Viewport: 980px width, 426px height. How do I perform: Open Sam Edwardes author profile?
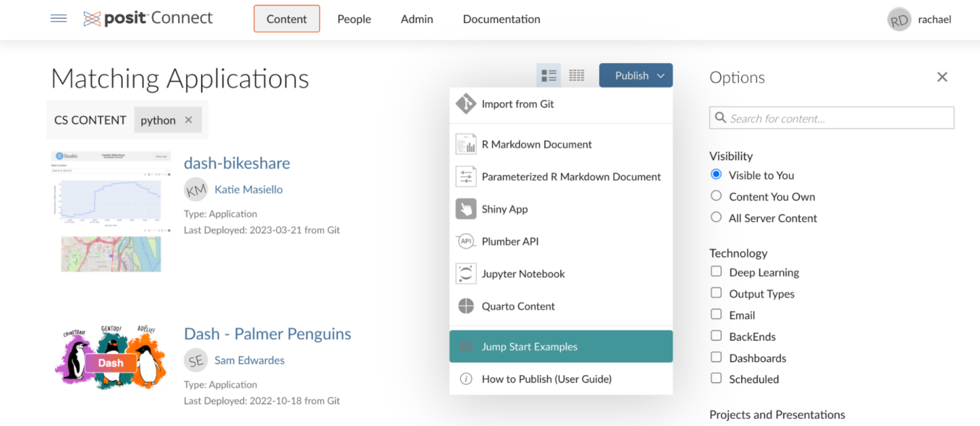[249, 360]
